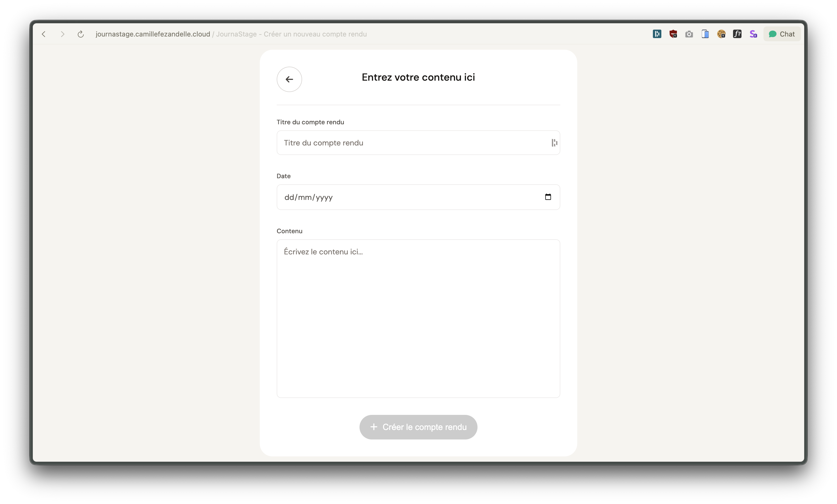Click the cookie extension icon

(x=721, y=34)
